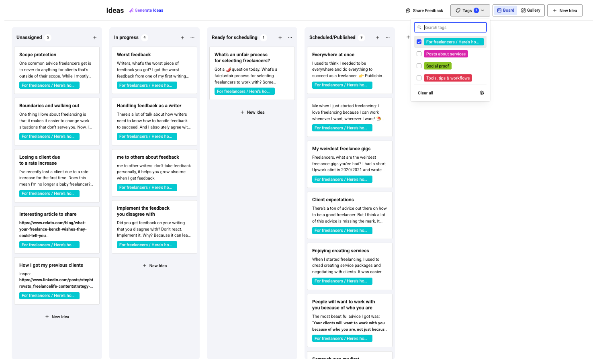Viewport: 593px width, 364px height.
Task: Collapse the Tags dropdown chevron
Action: (483, 10)
